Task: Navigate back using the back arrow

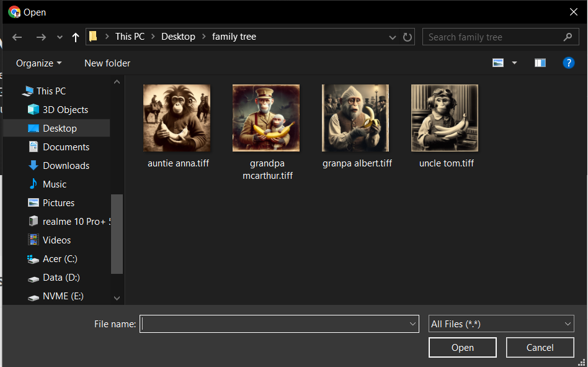Action: [17, 37]
